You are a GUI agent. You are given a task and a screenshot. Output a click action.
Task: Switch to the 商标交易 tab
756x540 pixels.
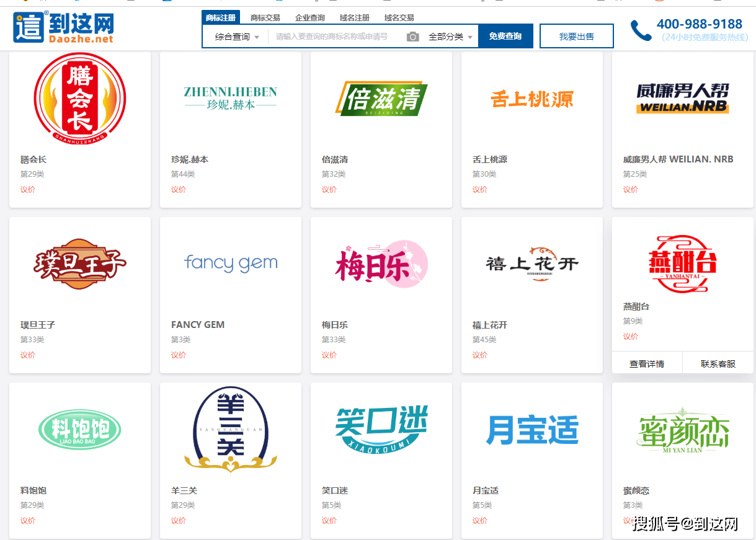[x=265, y=18]
